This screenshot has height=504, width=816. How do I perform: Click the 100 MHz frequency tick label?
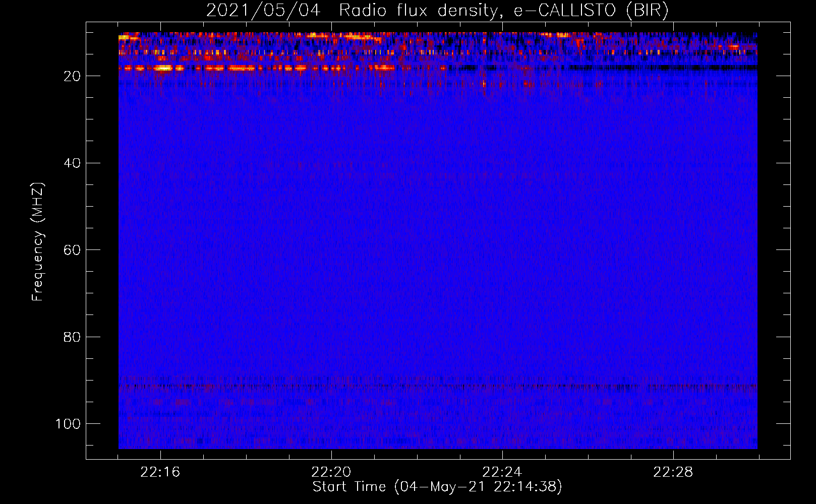[68, 424]
